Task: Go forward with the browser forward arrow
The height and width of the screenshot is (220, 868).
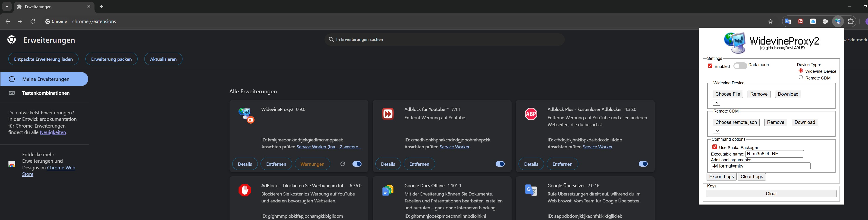Action: [x=20, y=21]
